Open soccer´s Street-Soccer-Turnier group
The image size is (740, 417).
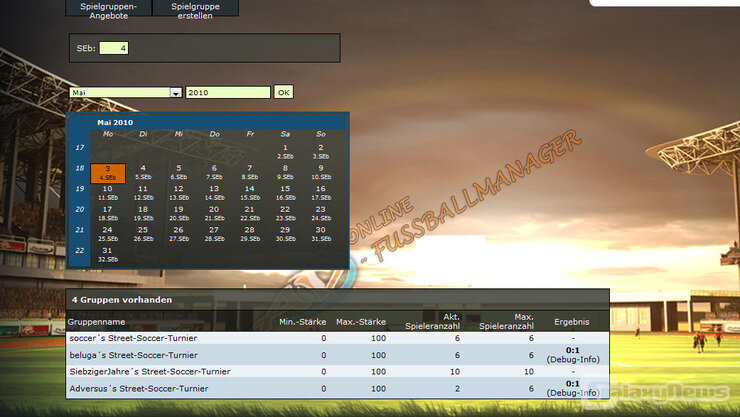[x=133, y=338]
